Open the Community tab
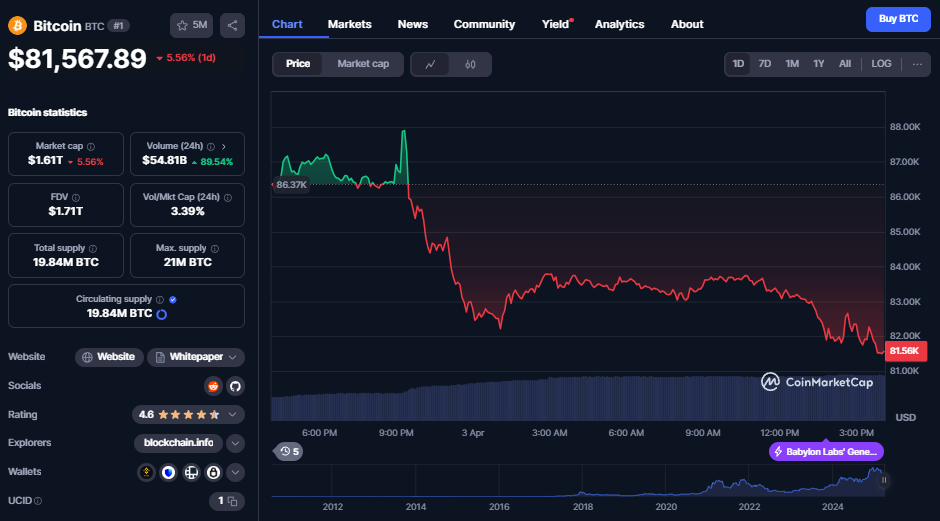Viewport: 940px width, 521px height. (x=484, y=25)
